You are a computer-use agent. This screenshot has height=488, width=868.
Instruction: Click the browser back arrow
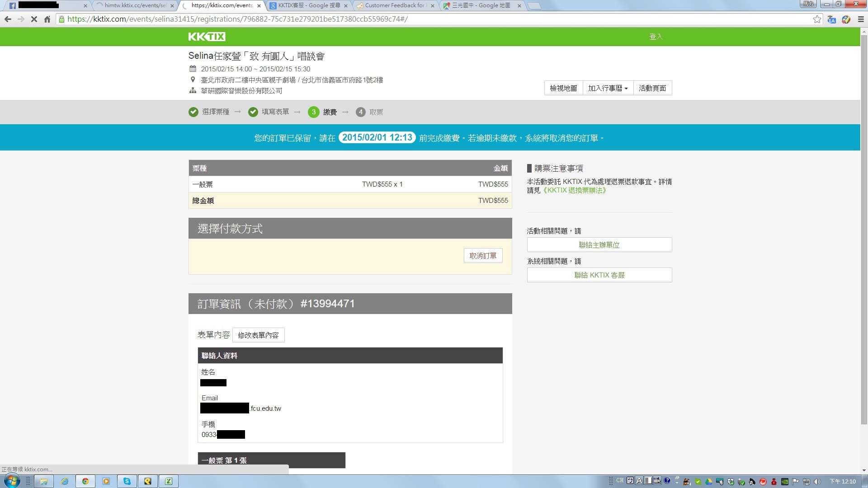click(x=8, y=19)
